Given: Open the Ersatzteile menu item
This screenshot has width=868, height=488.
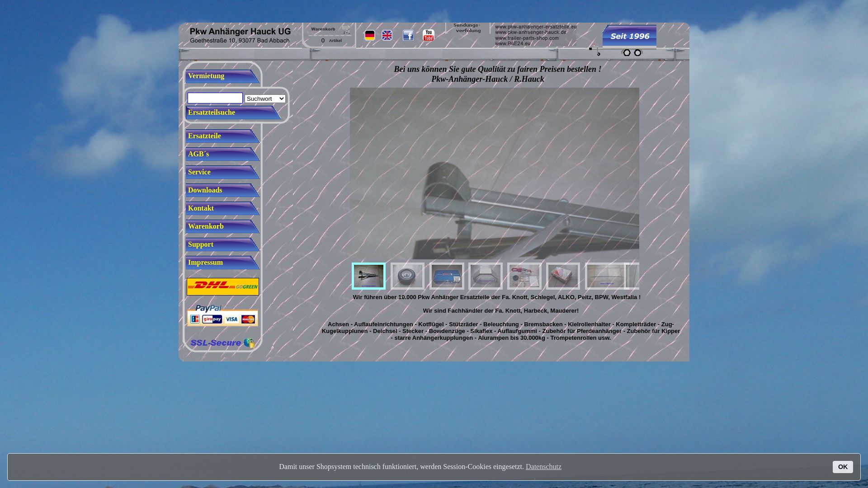Looking at the screenshot, I should [222, 136].
